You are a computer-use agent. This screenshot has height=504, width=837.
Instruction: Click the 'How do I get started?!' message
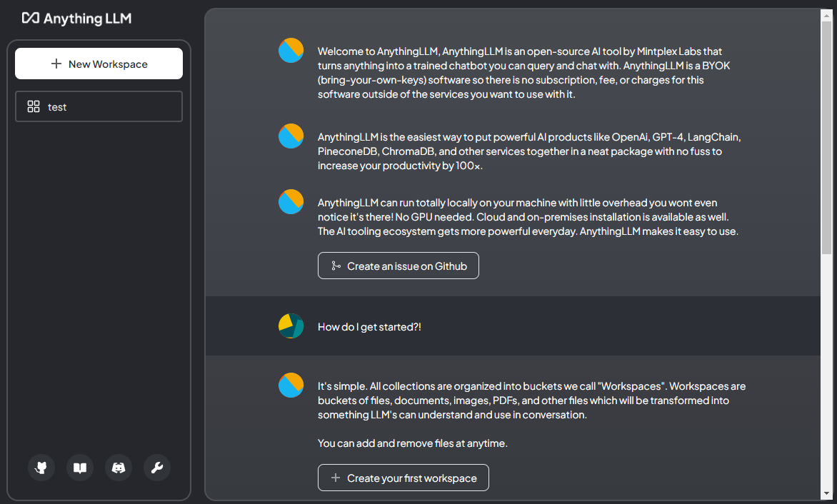pyautogui.click(x=370, y=326)
